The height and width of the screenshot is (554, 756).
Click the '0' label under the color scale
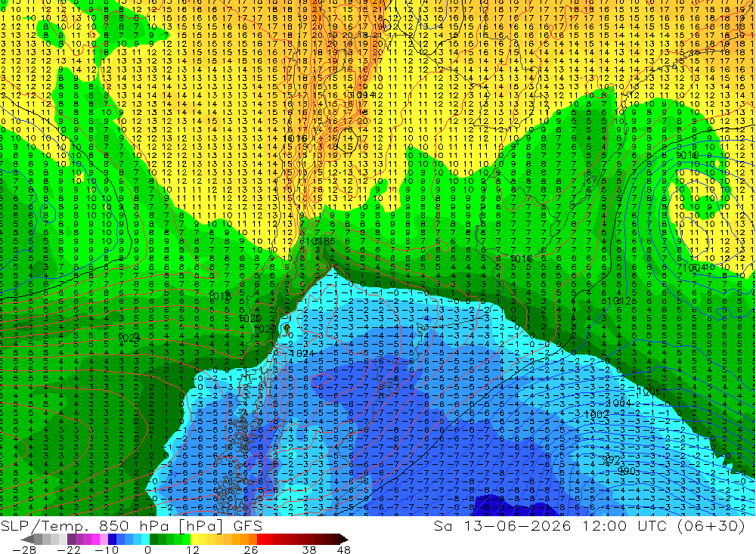147,549
